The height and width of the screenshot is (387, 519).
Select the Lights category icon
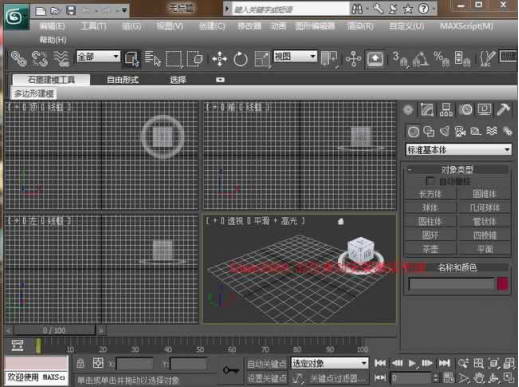(x=444, y=131)
